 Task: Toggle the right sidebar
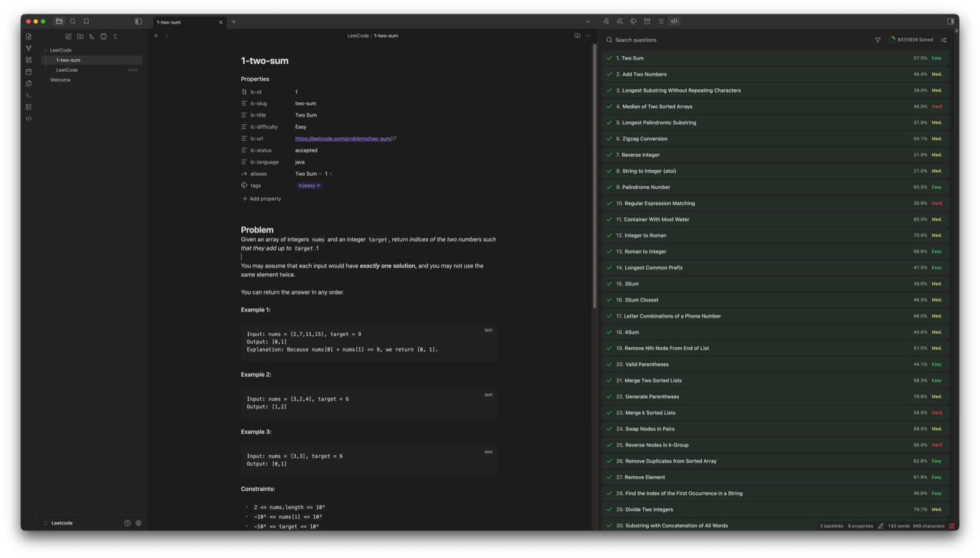951,21
